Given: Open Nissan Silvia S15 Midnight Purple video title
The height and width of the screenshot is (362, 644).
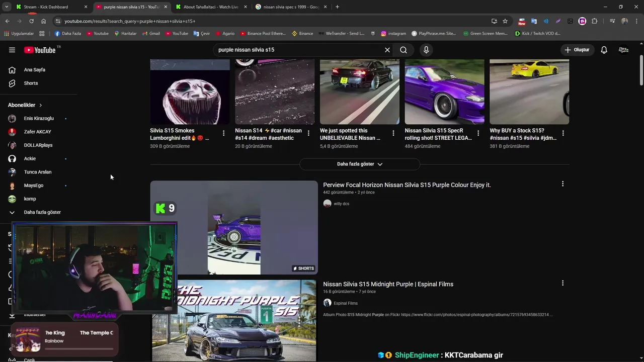Looking at the screenshot, I should 388,284.
